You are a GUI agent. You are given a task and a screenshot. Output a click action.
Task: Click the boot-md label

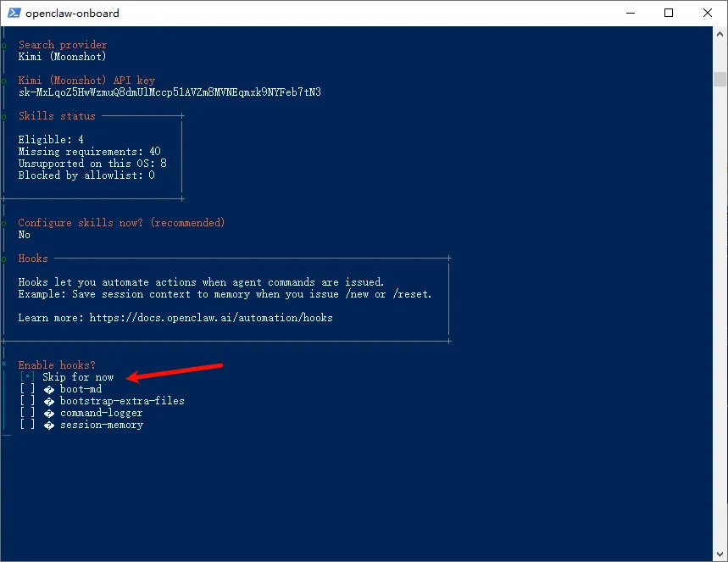coord(81,389)
